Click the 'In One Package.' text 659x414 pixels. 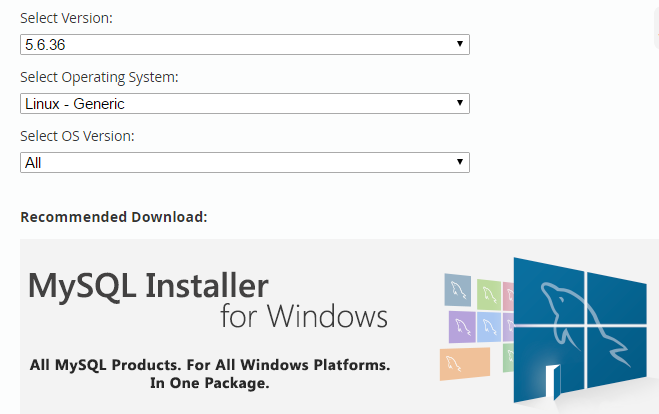tap(210, 383)
